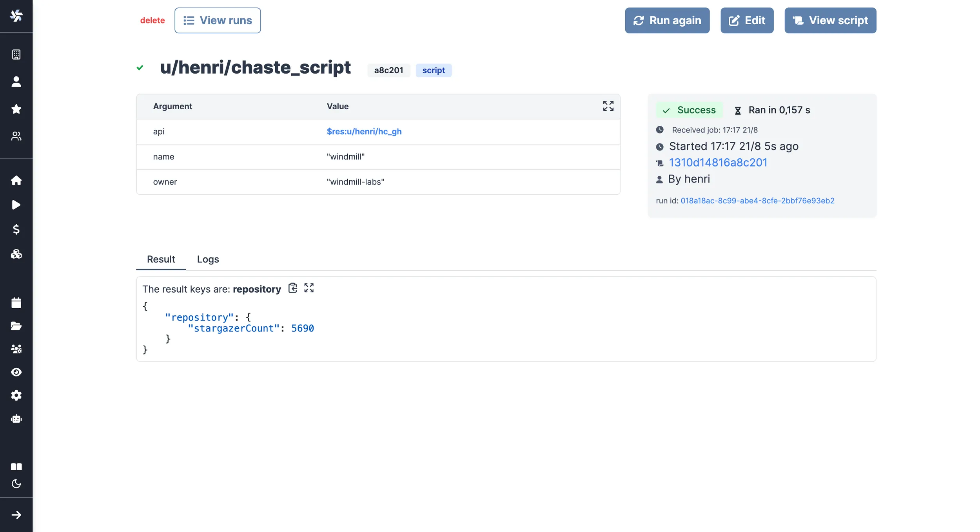980x532 pixels.
Task: Open run id 018a18ac-8c99-abe4-8cfe-2bbf76e93eb2
Action: click(x=758, y=201)
